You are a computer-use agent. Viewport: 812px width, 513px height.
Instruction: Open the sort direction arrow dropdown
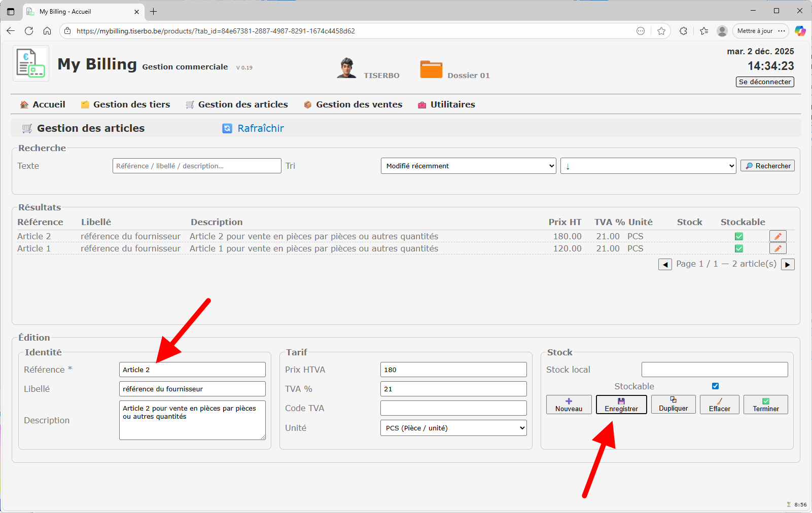click(x=648, y=166)
